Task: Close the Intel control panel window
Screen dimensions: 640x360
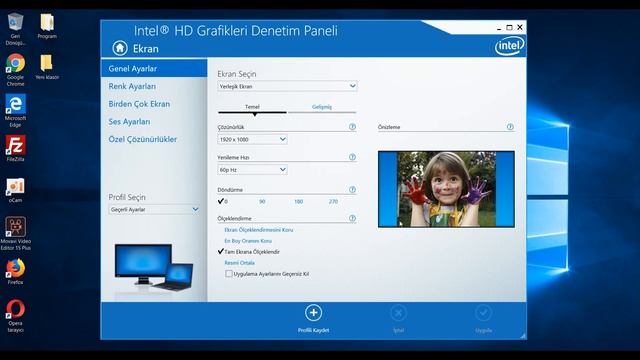Action: point(520,27)
